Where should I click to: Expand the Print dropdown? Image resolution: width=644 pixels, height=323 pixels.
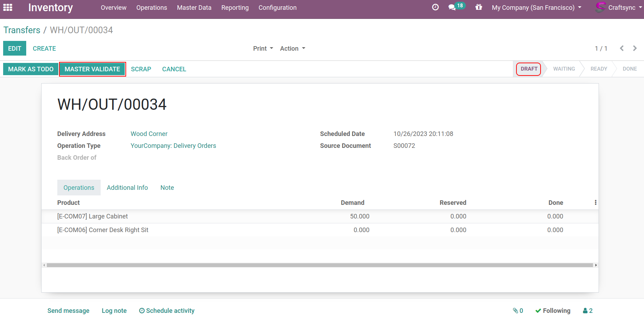[263, 49]
